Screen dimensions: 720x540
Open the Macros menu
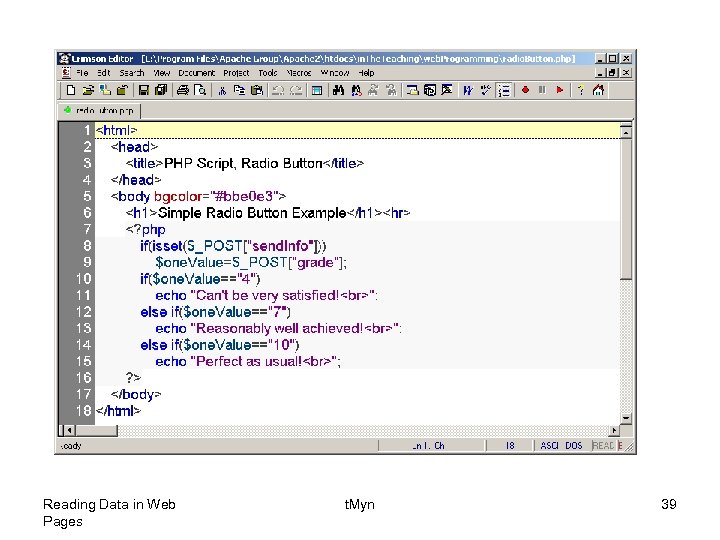pyautogui.click(x=299, y=73)
